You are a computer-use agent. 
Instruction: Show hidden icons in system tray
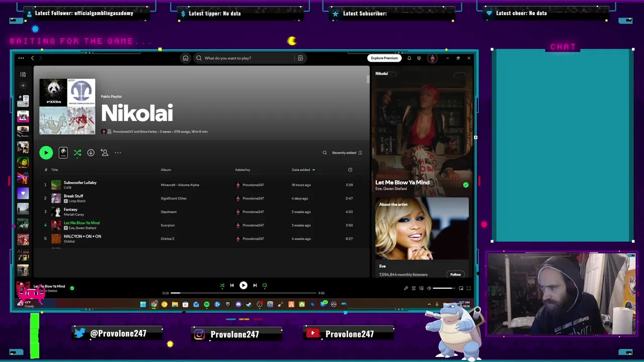429,304
